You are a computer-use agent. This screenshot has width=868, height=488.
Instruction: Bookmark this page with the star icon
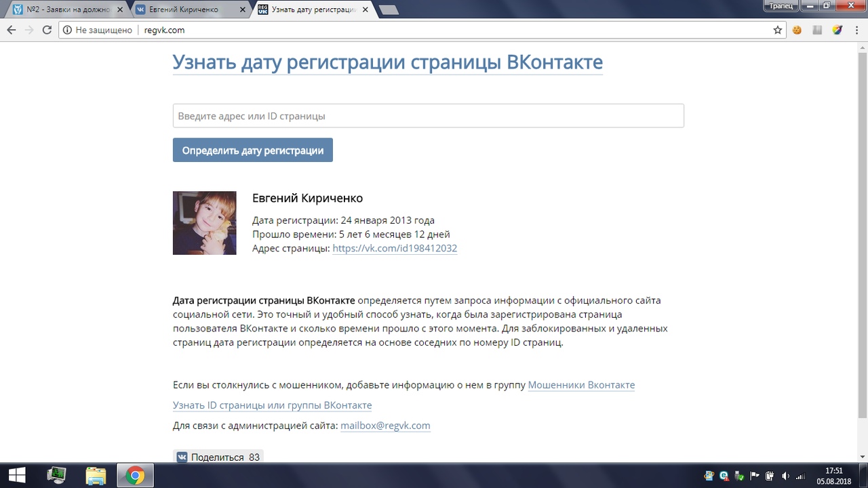(778, 30)
